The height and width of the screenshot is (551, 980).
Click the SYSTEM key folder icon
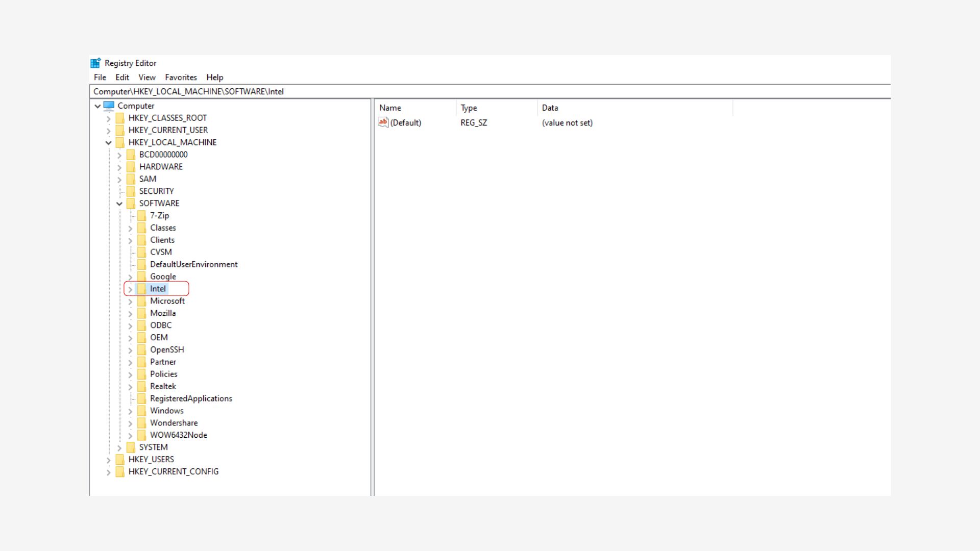click(x=131, y=447)
